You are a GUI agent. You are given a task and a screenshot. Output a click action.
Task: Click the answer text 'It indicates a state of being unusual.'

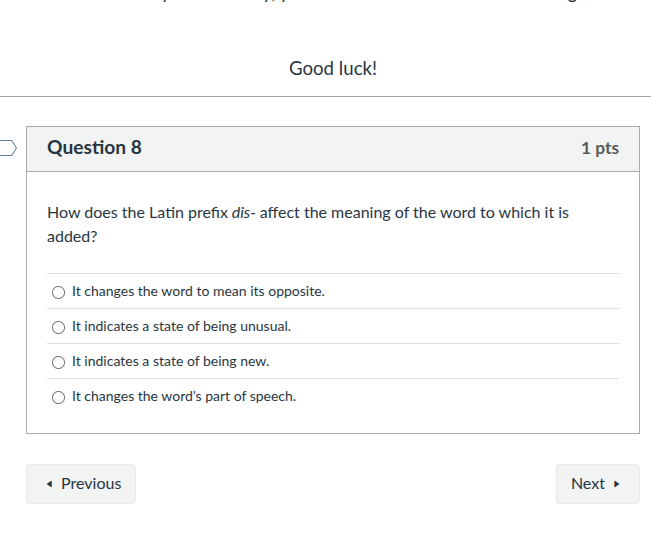point(182,327)
